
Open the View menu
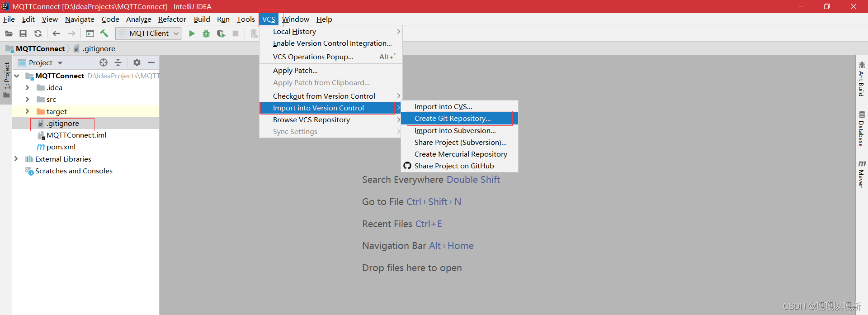(50, 19)
